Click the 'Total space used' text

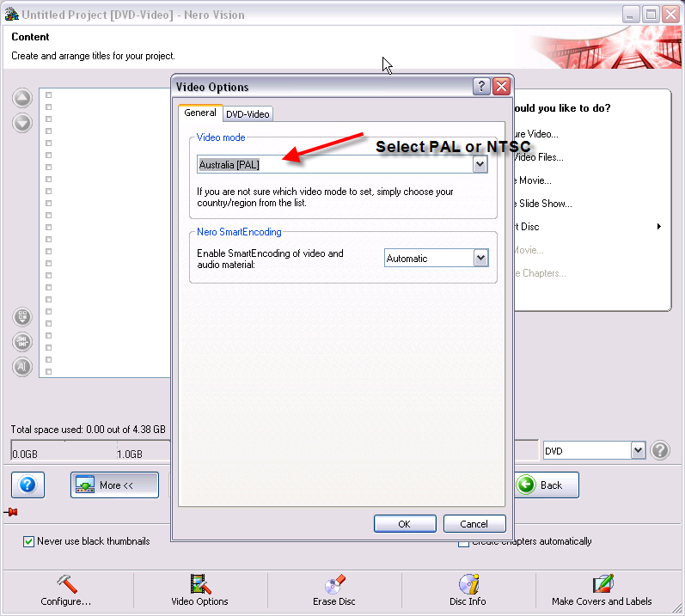click(89, 430)
